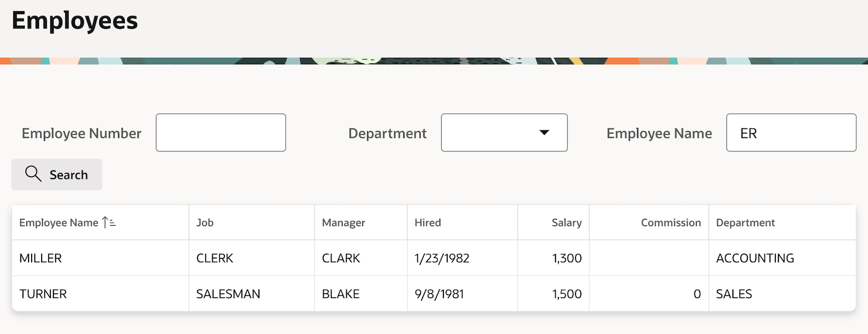The height and width of the screenshot is (334, 868).
Task: Sort by the Manager column header
Action: (x=344, y=223)
